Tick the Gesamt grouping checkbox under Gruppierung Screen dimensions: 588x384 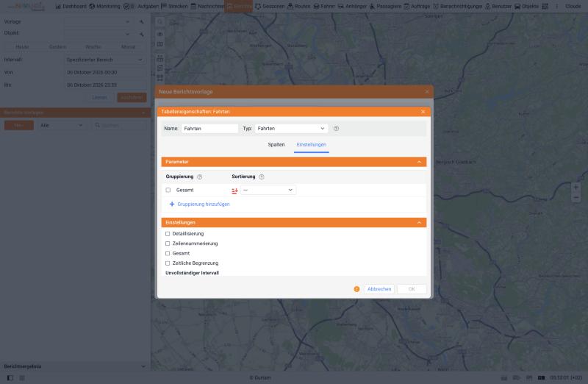click(x=168, y=191)
